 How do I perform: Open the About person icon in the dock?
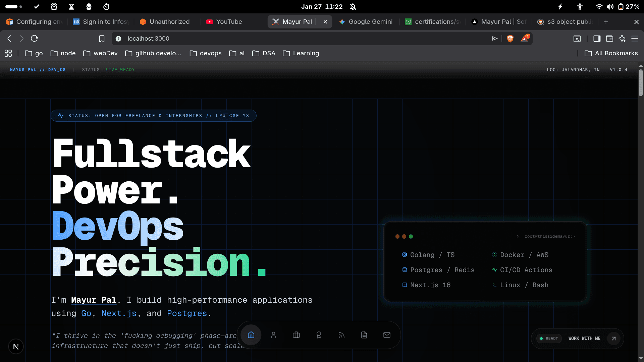click(274, 335)
